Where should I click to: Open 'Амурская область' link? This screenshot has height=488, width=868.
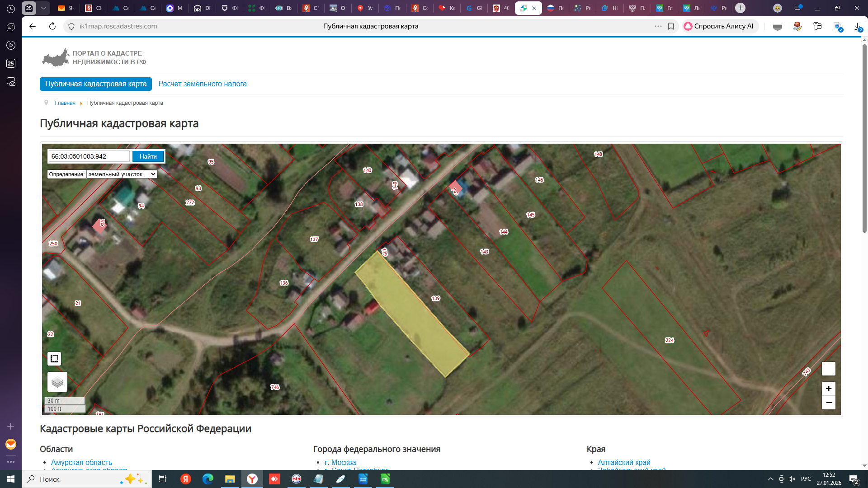click(x=81, y=462)
